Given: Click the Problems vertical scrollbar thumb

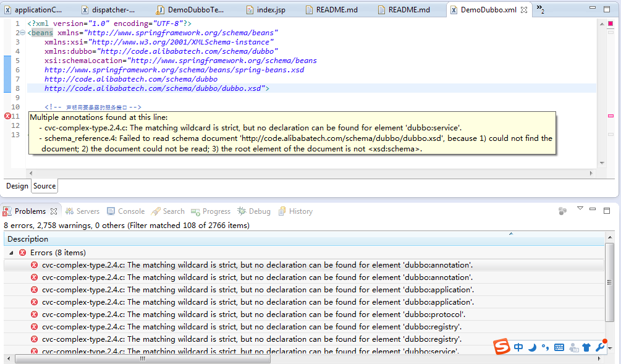Looking at the screenshot, I should pyautogui.click(x=609, y=282).
